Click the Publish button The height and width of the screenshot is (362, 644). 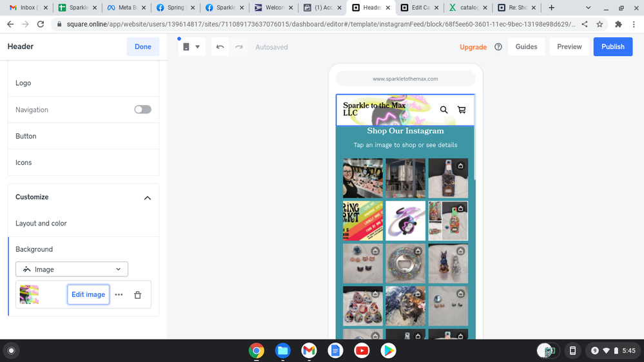(x=612, y=47)
